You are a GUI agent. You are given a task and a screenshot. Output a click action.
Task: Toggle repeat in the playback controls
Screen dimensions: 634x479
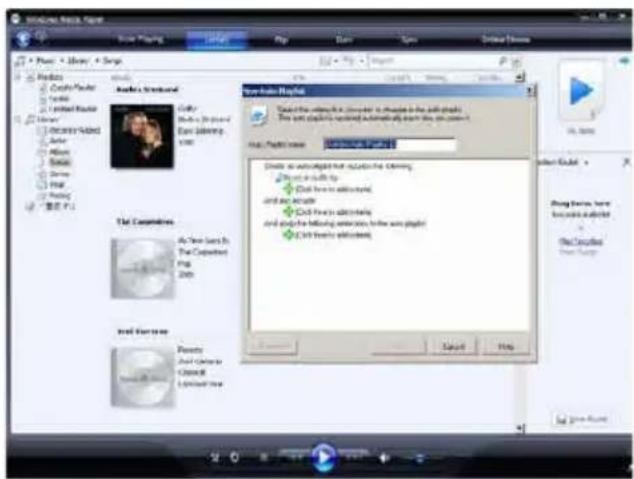tap(234, 458)
